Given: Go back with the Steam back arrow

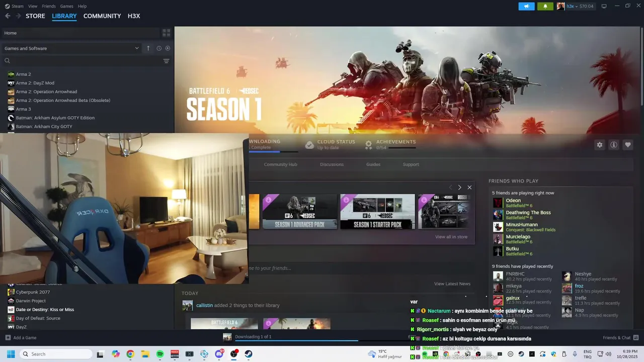Looking at the screenshot, I should [8, 16].
